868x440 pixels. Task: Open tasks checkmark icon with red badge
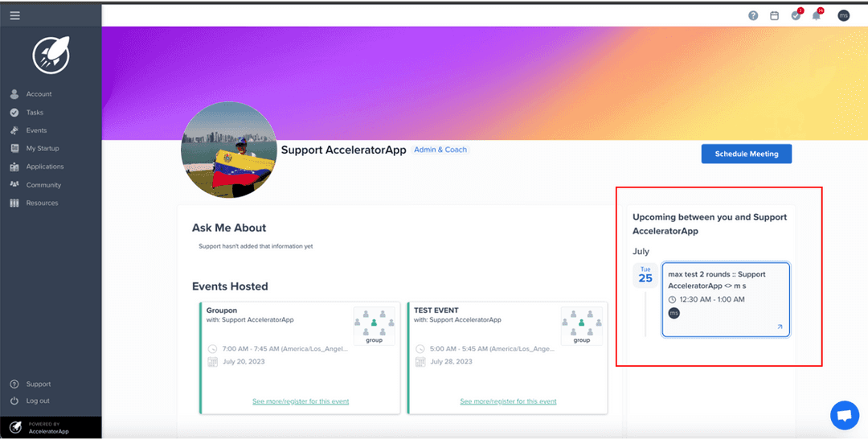tap(796, 15)
